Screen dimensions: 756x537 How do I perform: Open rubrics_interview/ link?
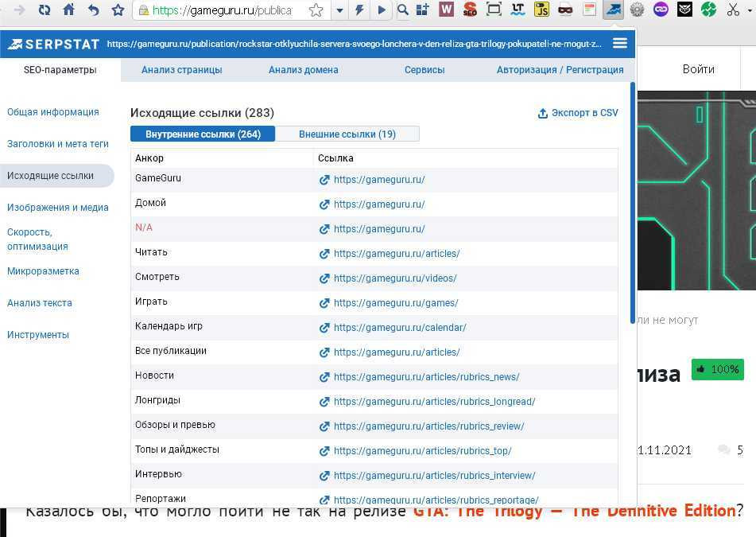434,475
